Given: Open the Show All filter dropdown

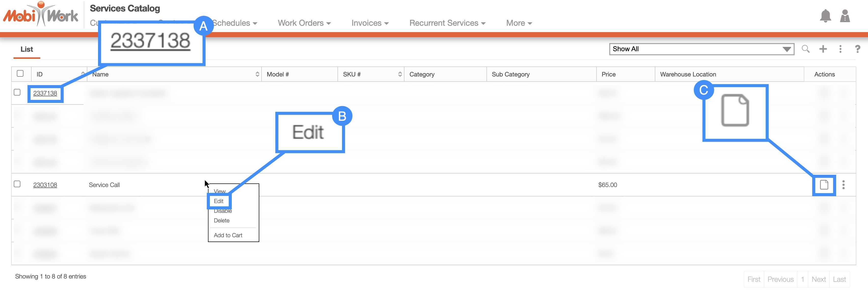Looking at the screenshot, I should click(701, 49).
